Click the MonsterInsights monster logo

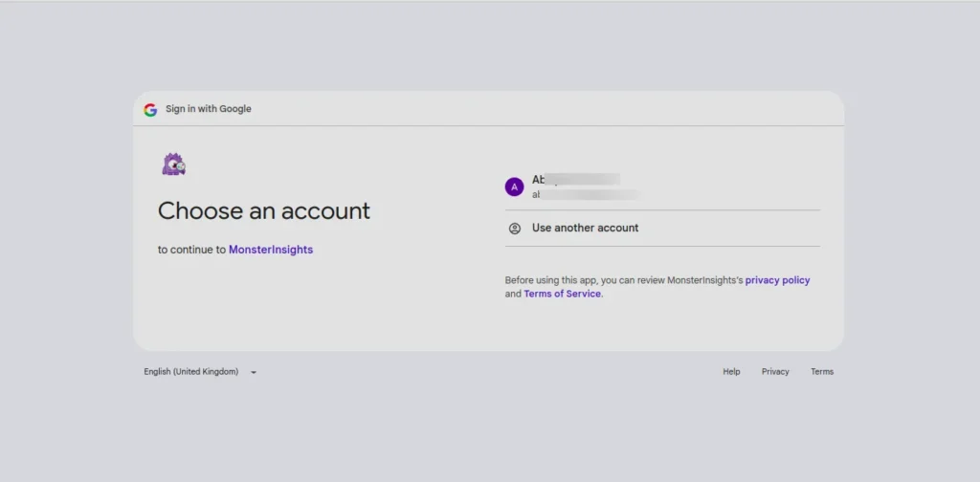pos(174,164)
